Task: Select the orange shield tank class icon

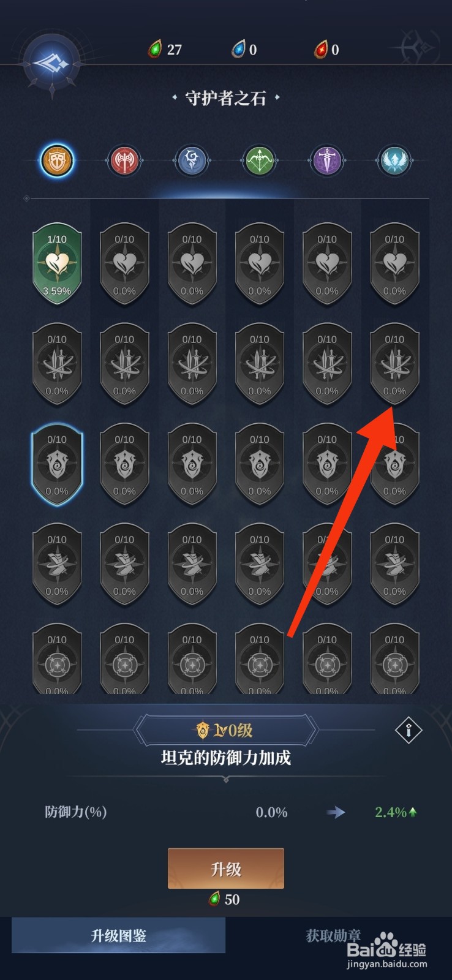Action: click(x=57, y=161)
